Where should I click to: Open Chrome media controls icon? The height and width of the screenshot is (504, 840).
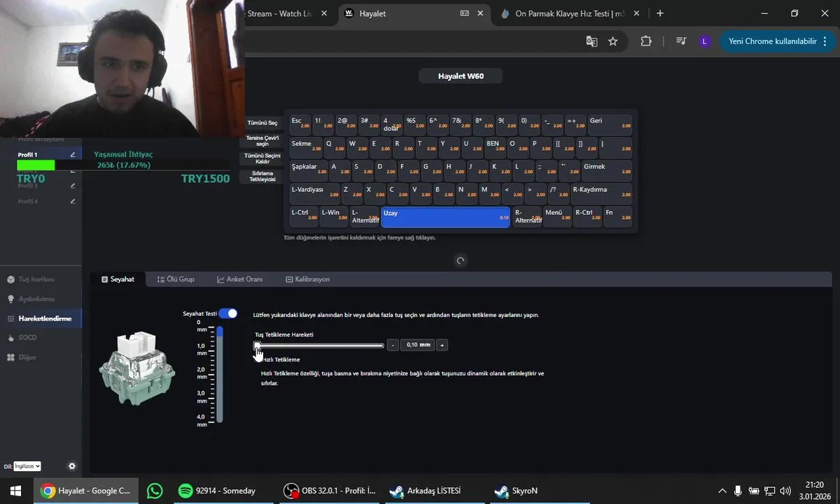680,41
